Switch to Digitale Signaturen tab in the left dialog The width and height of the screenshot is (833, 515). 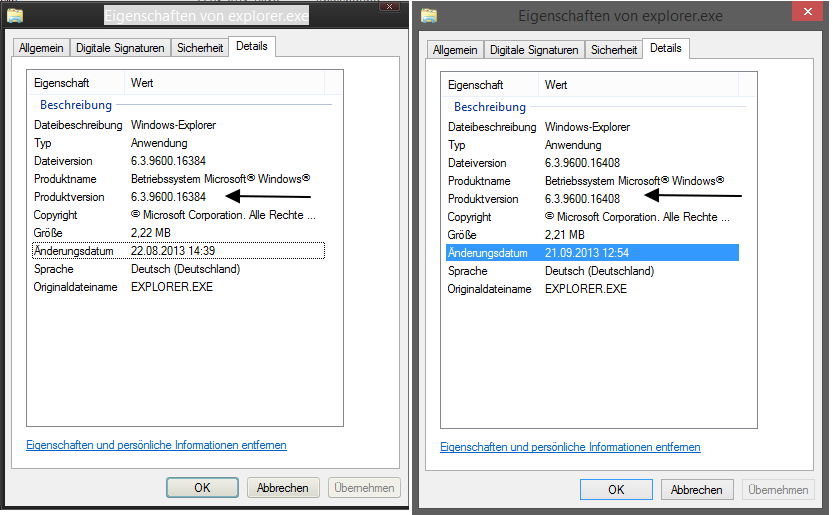click(x=120, y=47)
